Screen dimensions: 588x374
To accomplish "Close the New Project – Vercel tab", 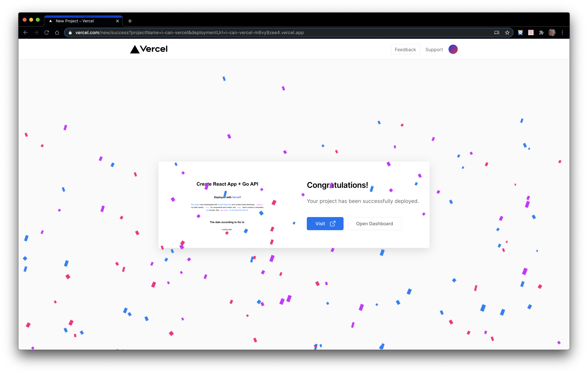I will point(117,21).
